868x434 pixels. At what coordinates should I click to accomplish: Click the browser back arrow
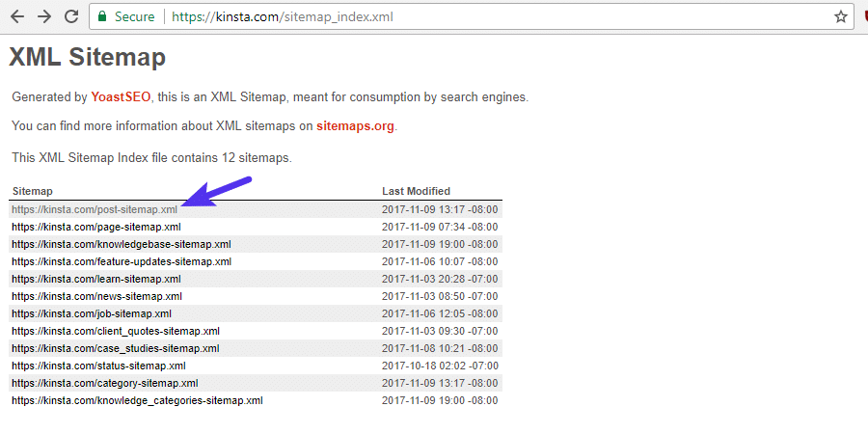click(16, 16)
